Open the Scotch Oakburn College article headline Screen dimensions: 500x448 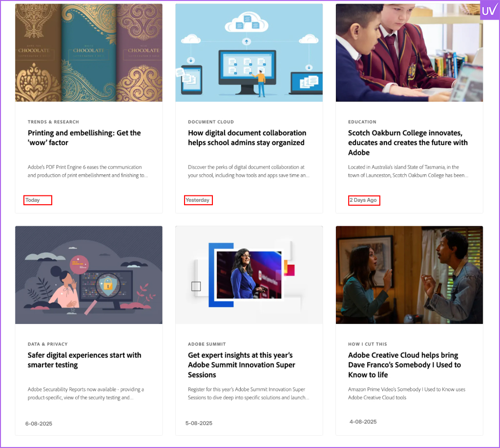(408, 143)
